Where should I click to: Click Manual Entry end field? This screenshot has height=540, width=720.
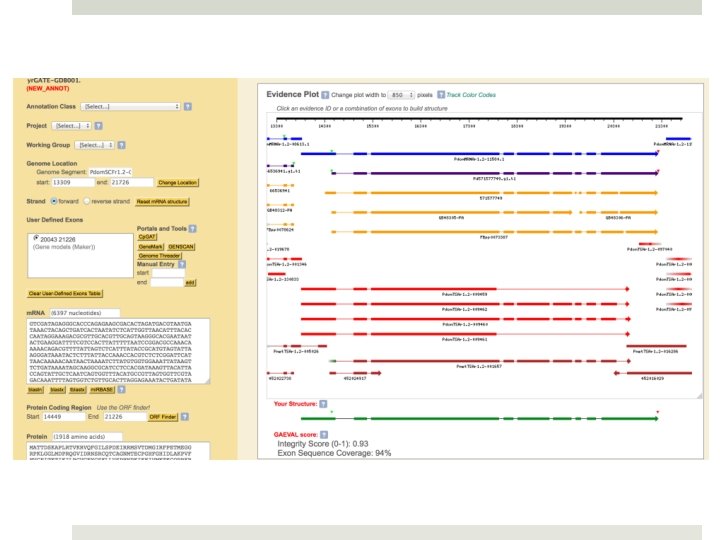click(167, 282)
